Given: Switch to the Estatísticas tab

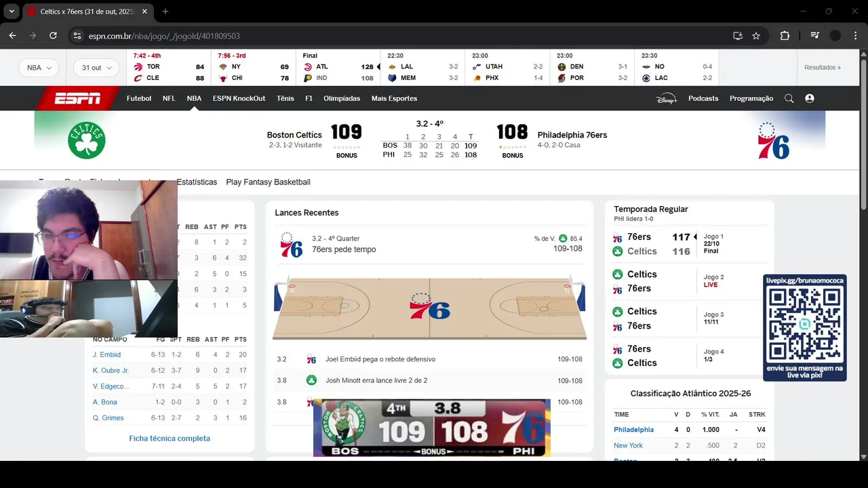Looking at the screenshot, I should pos(197,182).
